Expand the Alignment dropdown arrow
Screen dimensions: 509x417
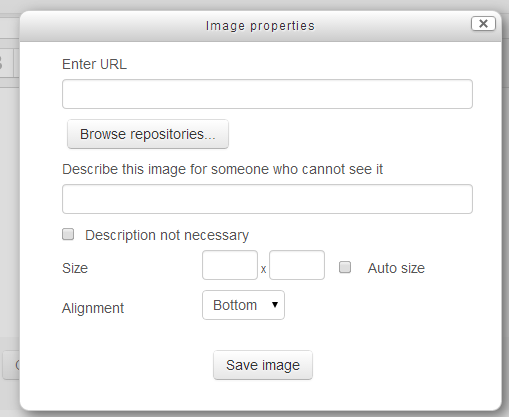pos(275,305)
